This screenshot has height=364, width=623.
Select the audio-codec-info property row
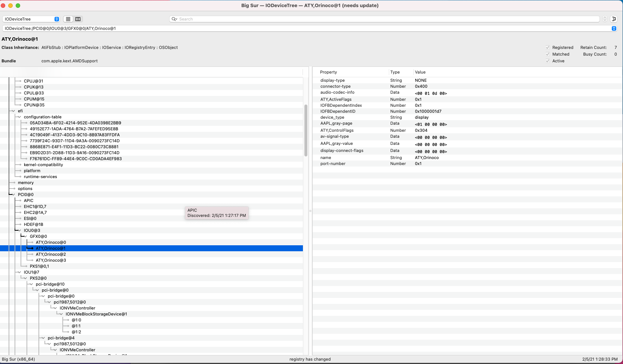pos(467,93)
